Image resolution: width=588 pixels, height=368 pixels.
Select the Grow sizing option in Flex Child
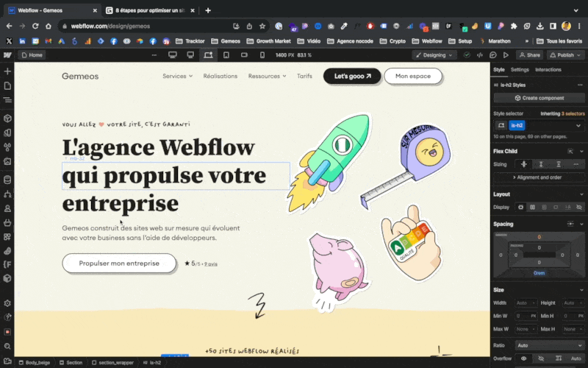[x=541, y=164]
